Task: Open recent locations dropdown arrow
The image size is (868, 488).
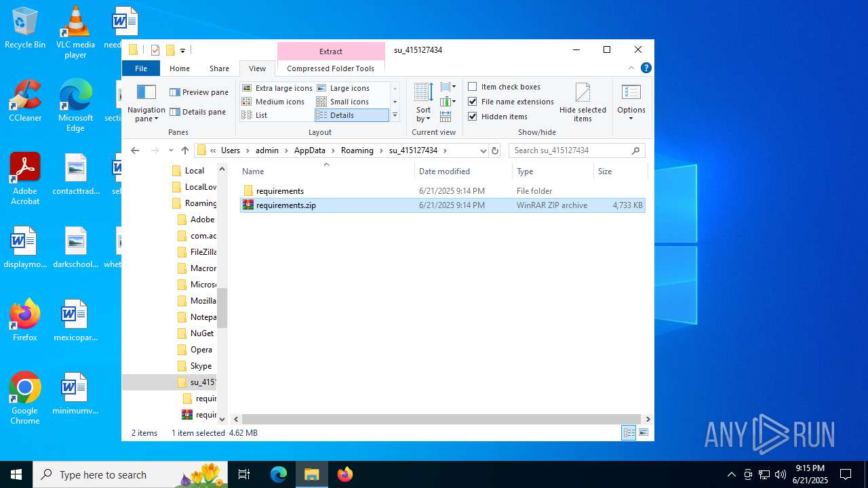Action: (171, 150)
